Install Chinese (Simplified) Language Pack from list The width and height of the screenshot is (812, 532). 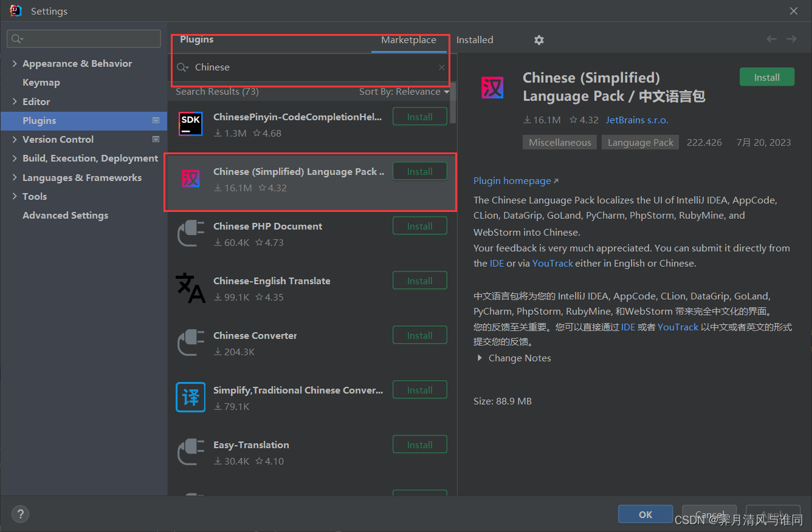coord(420,171)
